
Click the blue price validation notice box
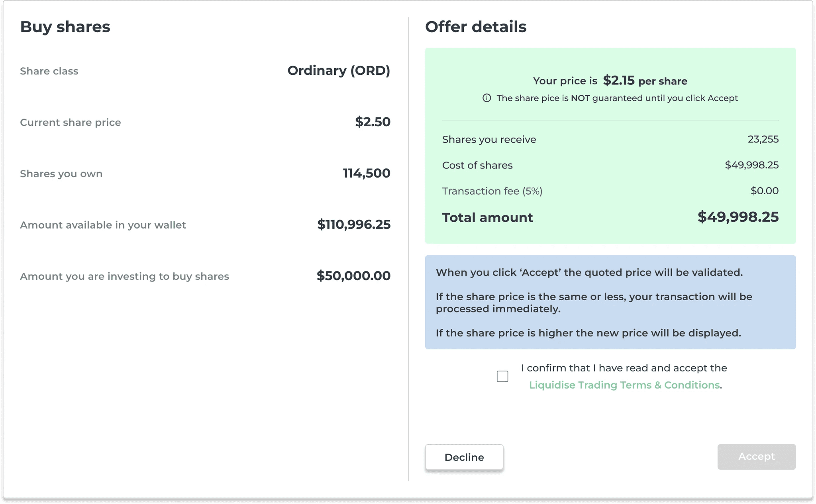click(610, 302)
